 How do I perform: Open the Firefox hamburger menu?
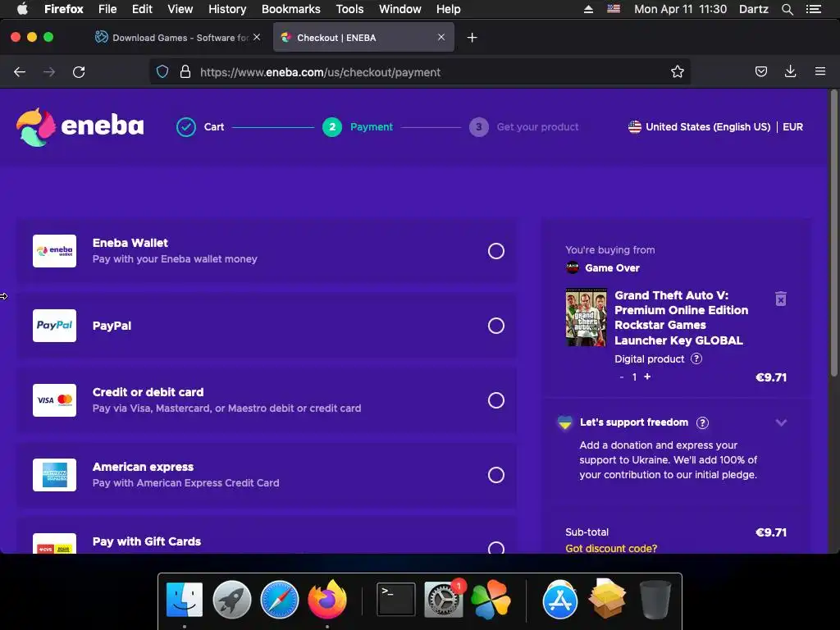[820, 72]
